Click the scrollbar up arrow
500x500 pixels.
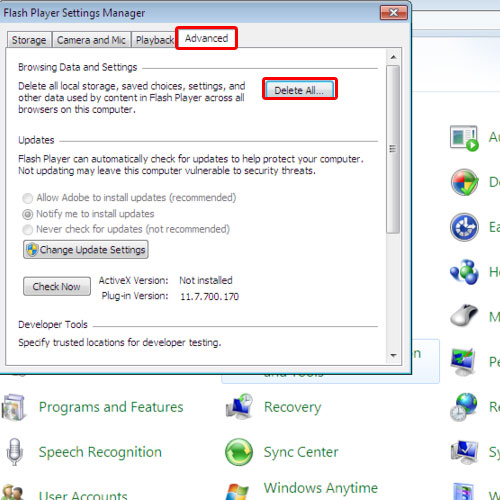(393, 58)
